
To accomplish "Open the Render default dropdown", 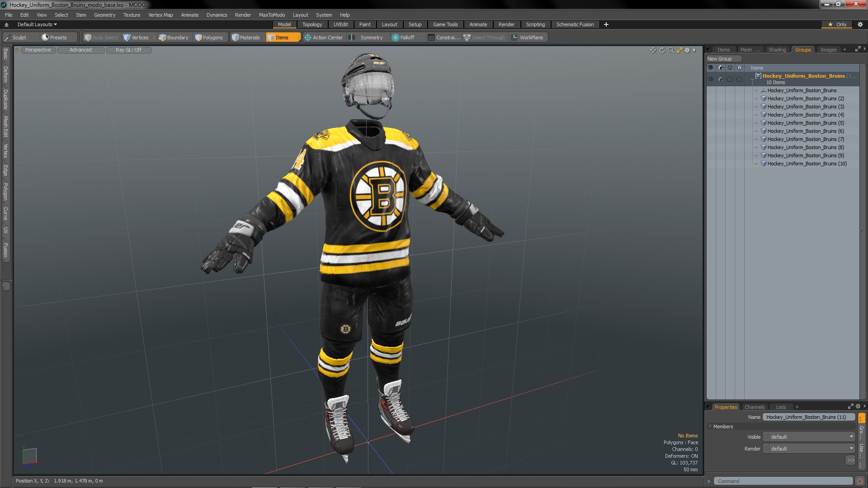I will tap(809, 449).
